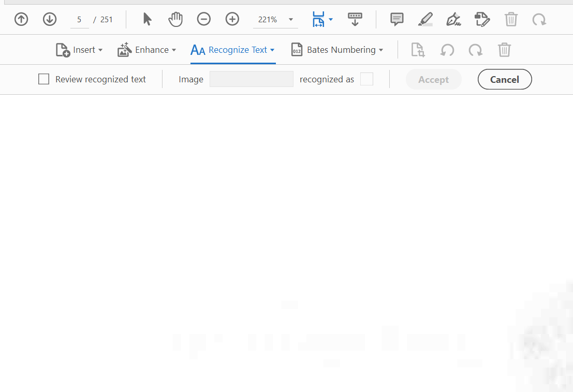Enable Review recognized text

pos(43,79)
